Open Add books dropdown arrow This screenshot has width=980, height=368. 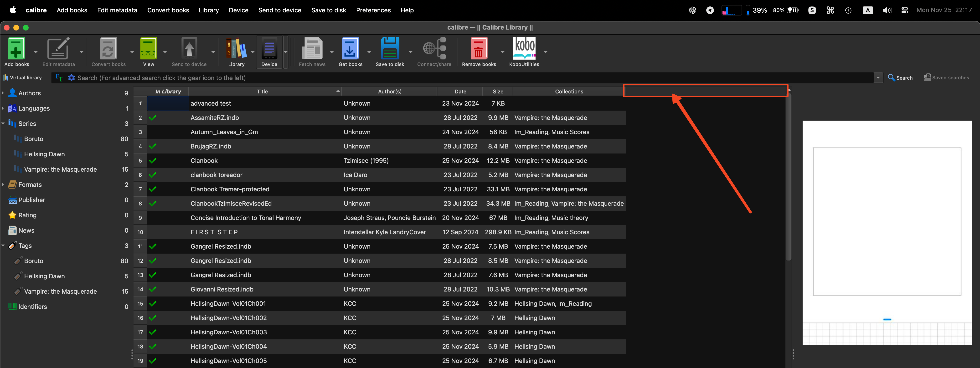(36, 52)
